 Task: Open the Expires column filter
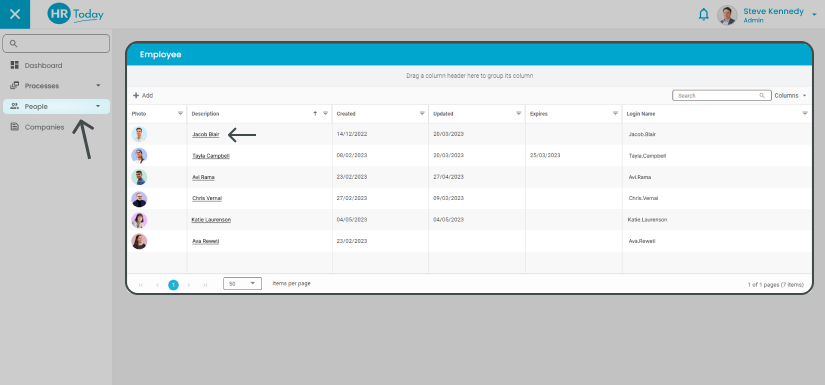[x=616, y=113]
